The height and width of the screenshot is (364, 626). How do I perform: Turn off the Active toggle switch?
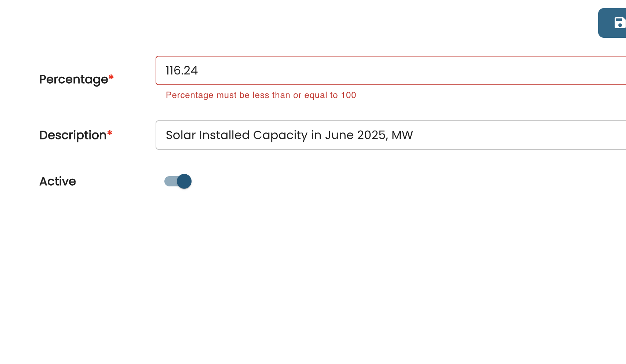178,181
